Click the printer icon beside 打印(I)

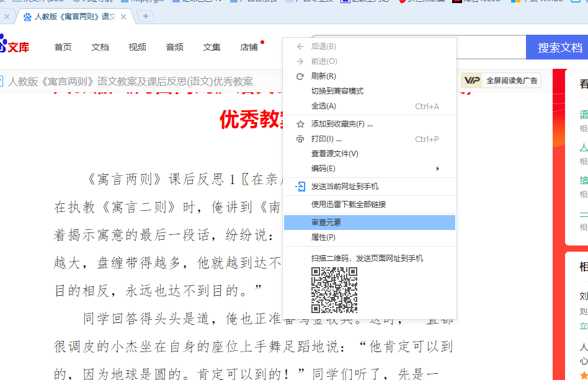[x=299, y=139]
